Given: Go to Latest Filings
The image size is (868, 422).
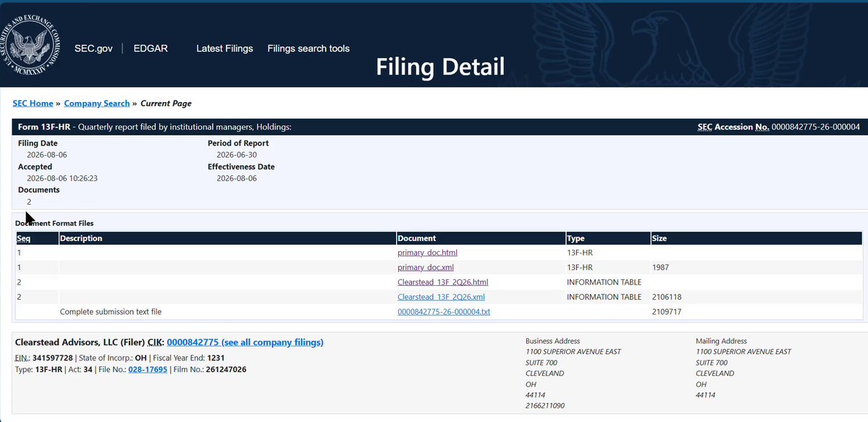Looking at the screenshot, I should tap(224, 48).
